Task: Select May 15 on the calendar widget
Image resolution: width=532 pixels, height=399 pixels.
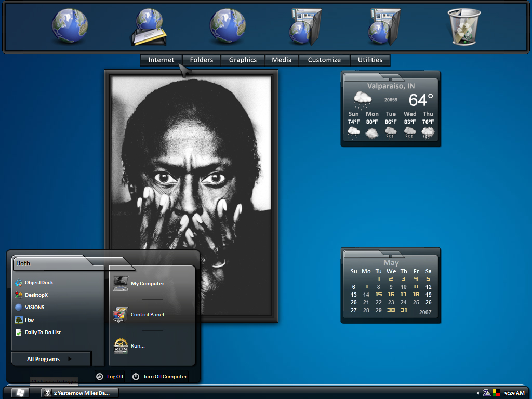Action: click(x=379, y=295)
